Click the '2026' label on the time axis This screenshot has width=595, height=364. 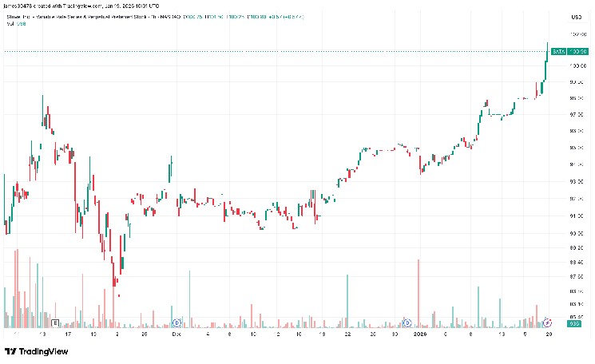click(419, 336)
